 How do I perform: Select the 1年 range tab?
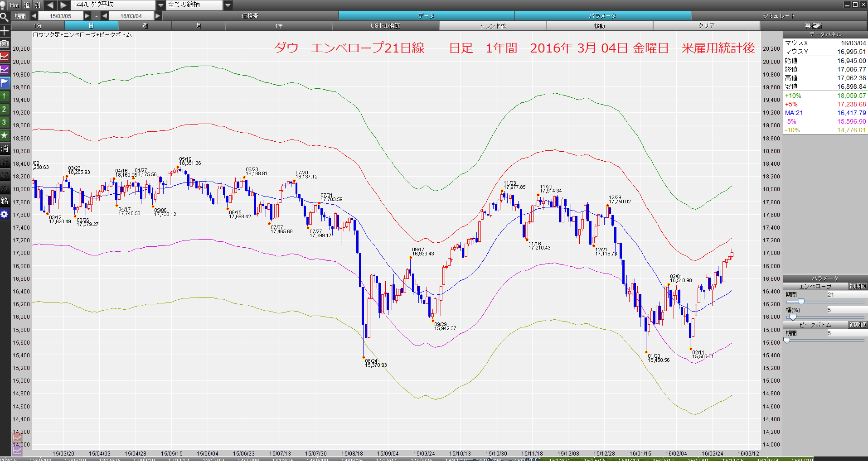tap(279, 26)
